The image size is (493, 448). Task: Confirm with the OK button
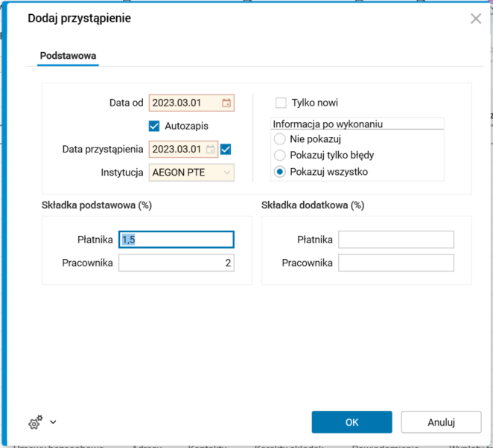point(352,422)
